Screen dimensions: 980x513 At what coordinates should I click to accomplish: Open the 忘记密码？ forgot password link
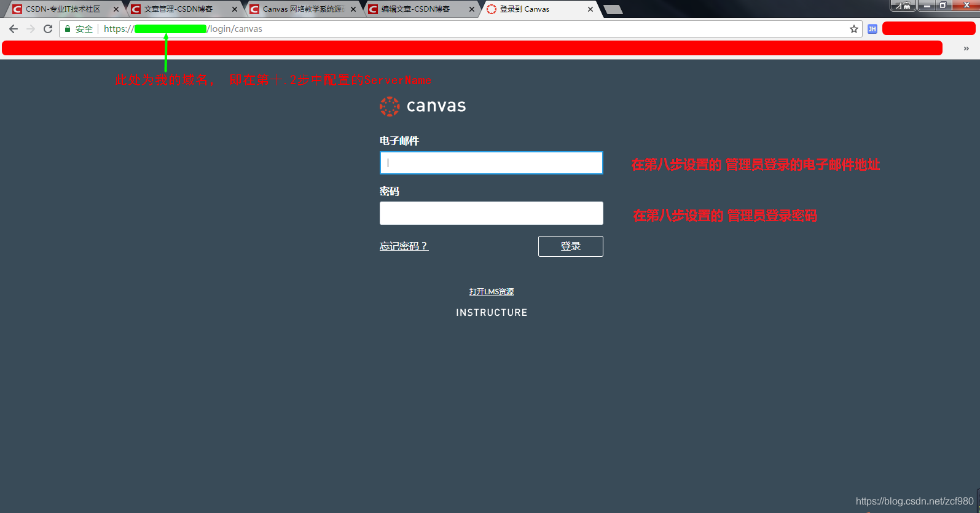pyautogui.click(x=404, y=246)
